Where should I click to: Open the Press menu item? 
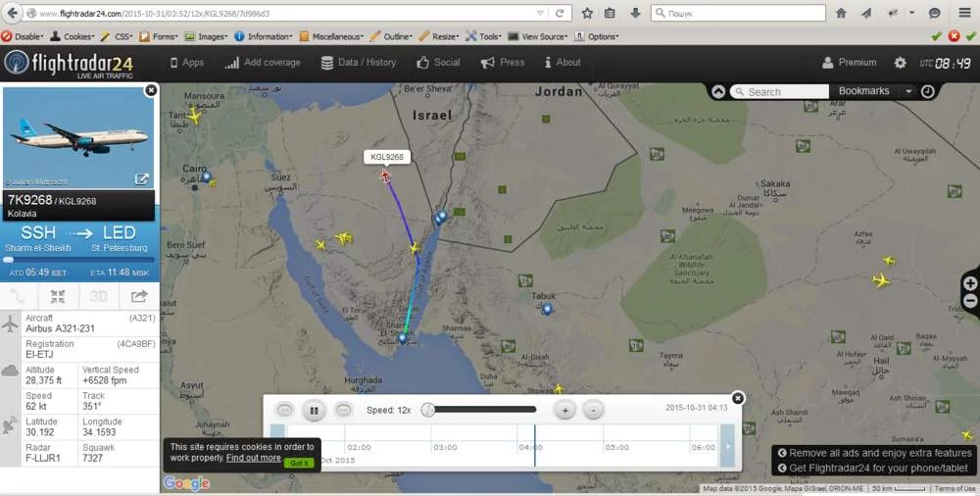point(503,63)
